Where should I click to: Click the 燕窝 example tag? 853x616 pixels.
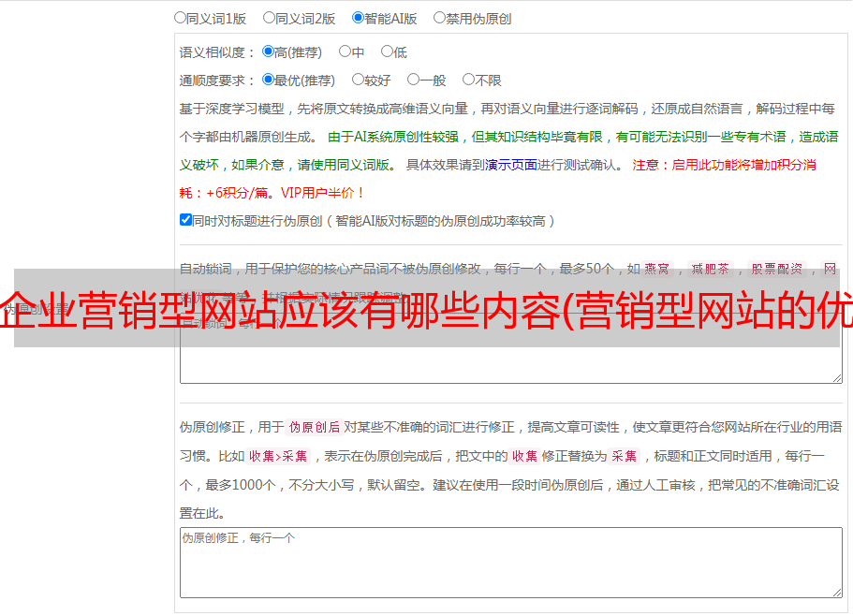pyautogui.click(x=656, y=269)
